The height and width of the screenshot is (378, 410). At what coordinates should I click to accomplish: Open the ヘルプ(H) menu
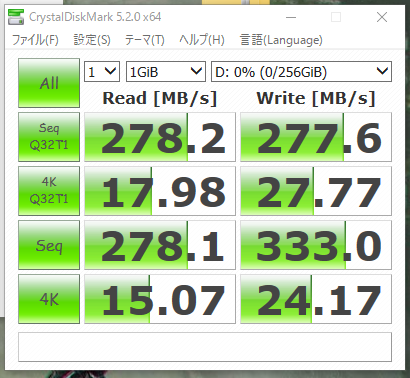[202, 40]
